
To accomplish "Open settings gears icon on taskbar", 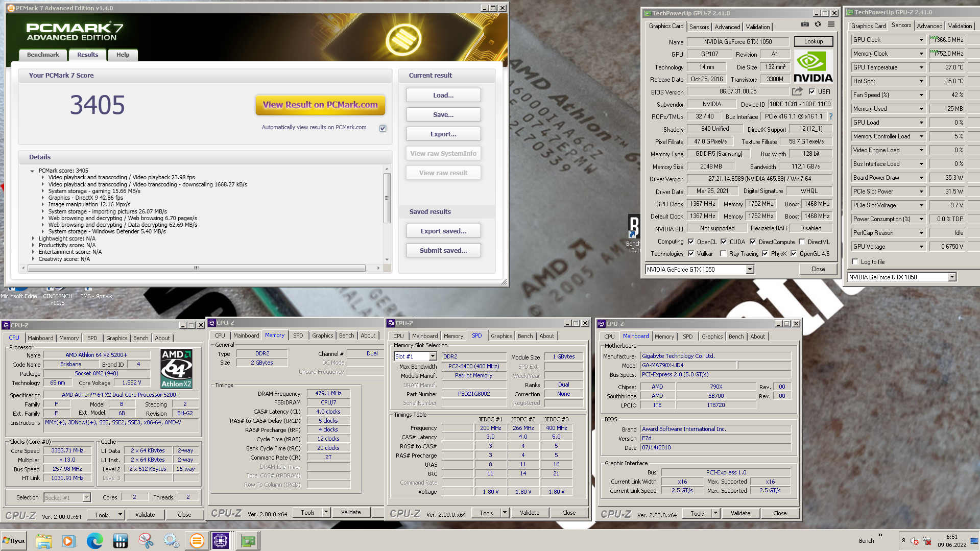I will [172, 540].
